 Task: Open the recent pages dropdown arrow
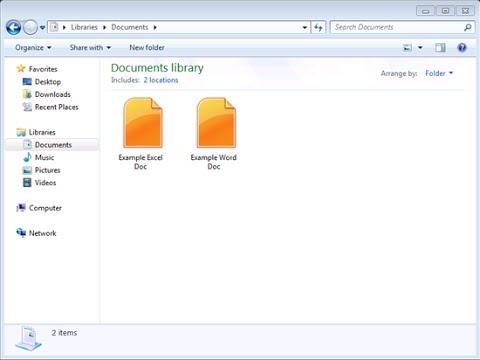[42, 28]
